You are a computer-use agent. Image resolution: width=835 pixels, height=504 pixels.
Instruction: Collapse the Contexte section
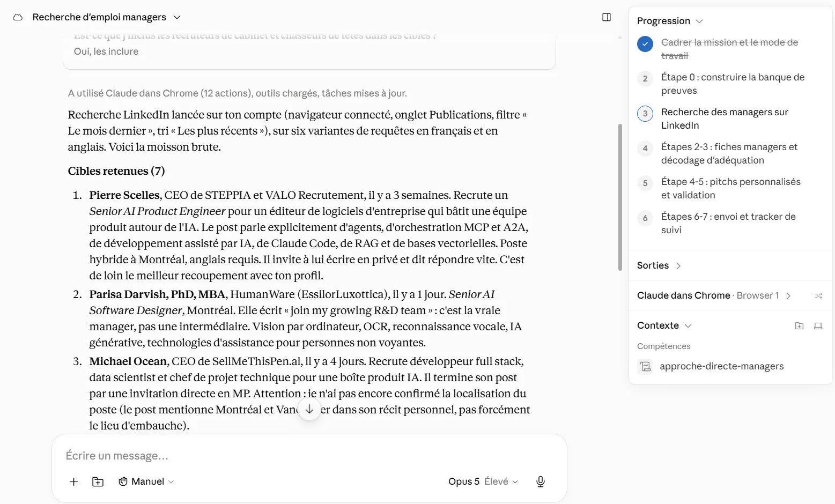[x=664, y=325]
